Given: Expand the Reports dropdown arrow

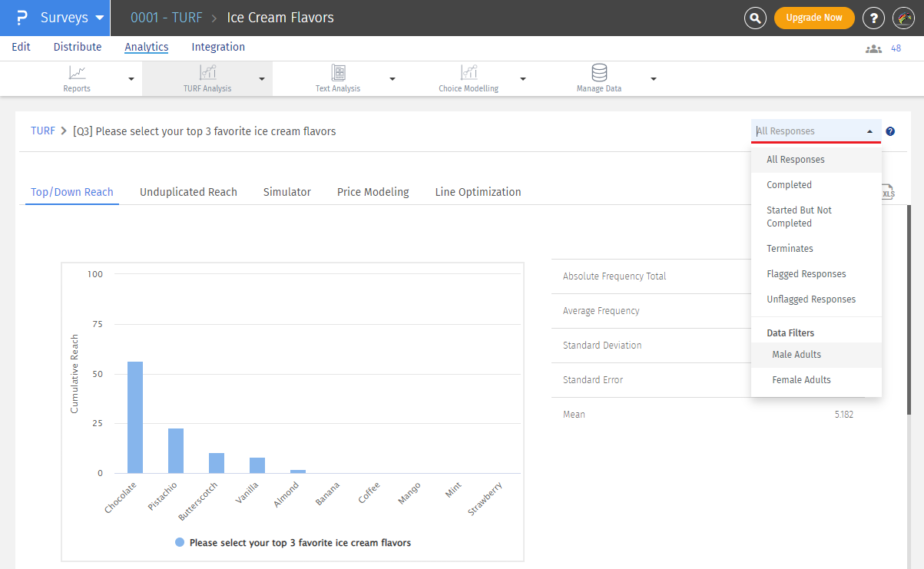Looking at the screenshot, I should click(131, 79).
